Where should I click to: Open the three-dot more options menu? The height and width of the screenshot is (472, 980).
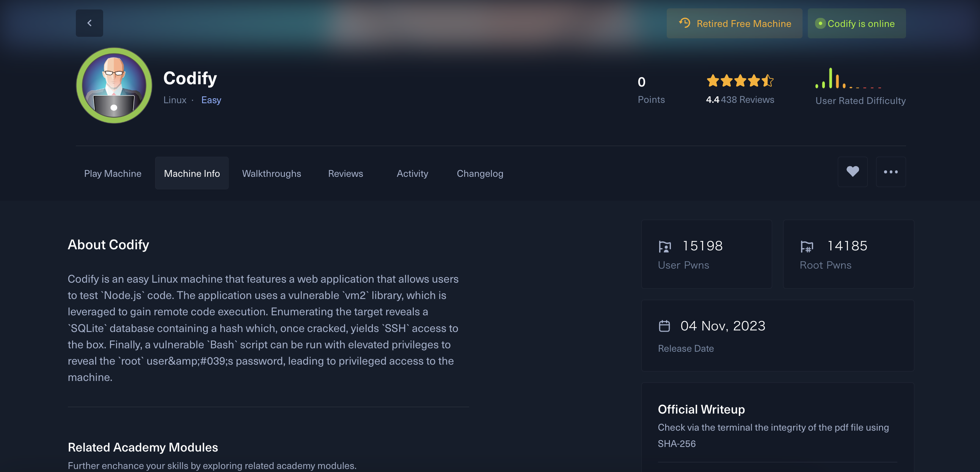pos(890,171)
